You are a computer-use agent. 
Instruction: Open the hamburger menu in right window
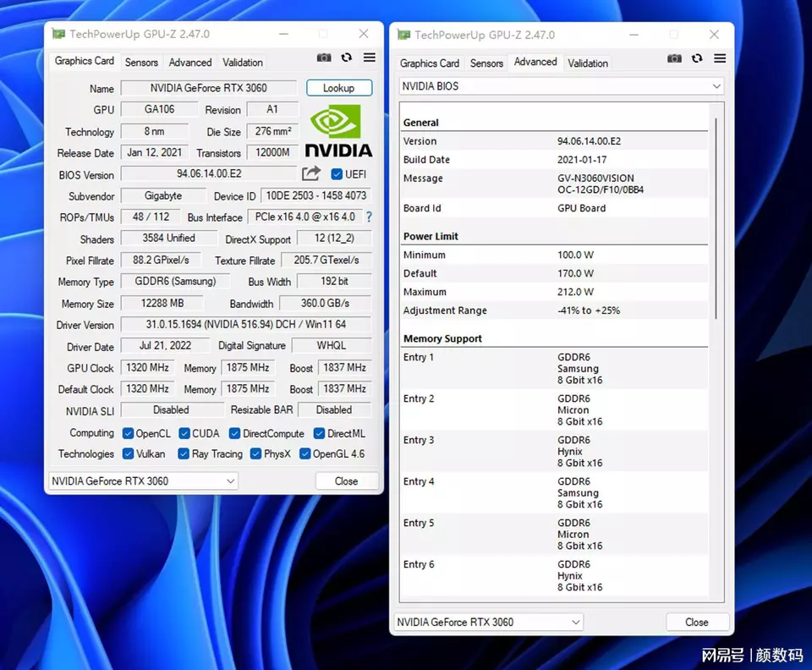point(720,58)
